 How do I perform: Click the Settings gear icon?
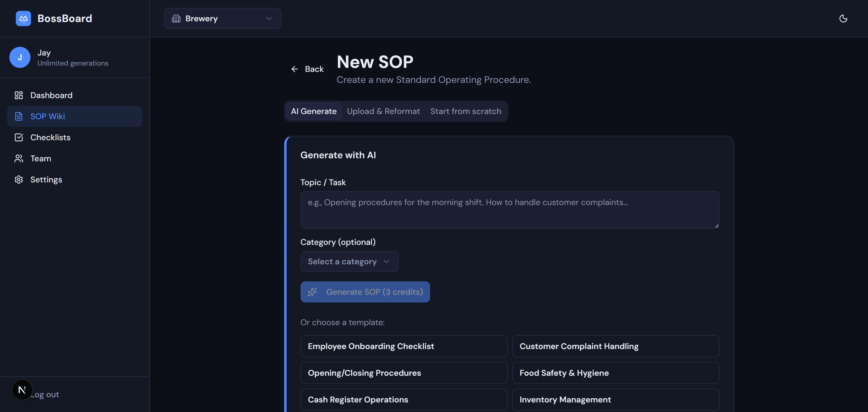coord(19,179)
